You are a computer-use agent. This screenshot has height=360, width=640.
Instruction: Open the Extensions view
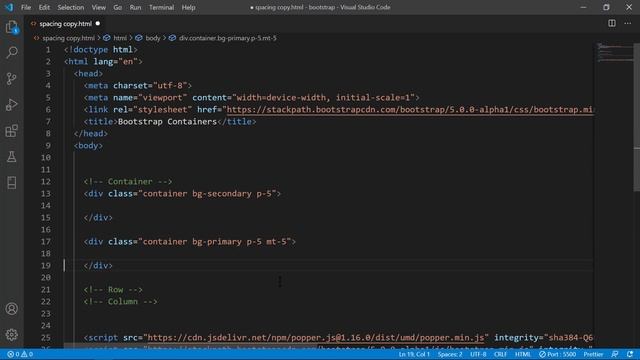click(12, 131)
